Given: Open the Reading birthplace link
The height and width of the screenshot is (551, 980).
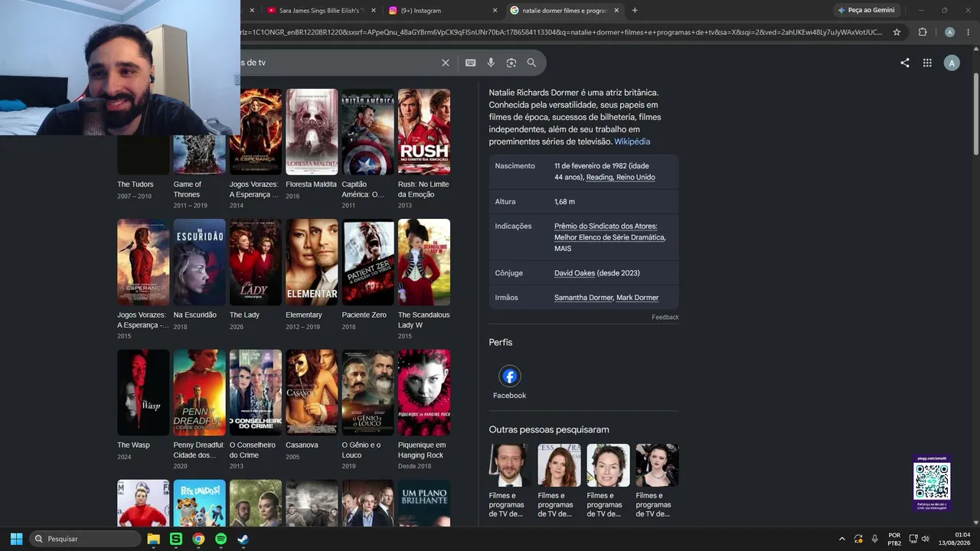Looking at the screenshot, I should coord(599,178).
